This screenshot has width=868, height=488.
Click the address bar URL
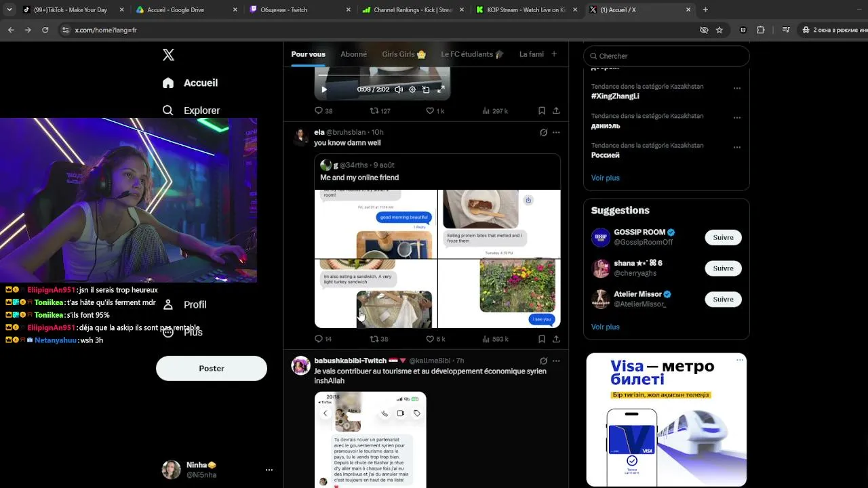[x=105, y=30]
